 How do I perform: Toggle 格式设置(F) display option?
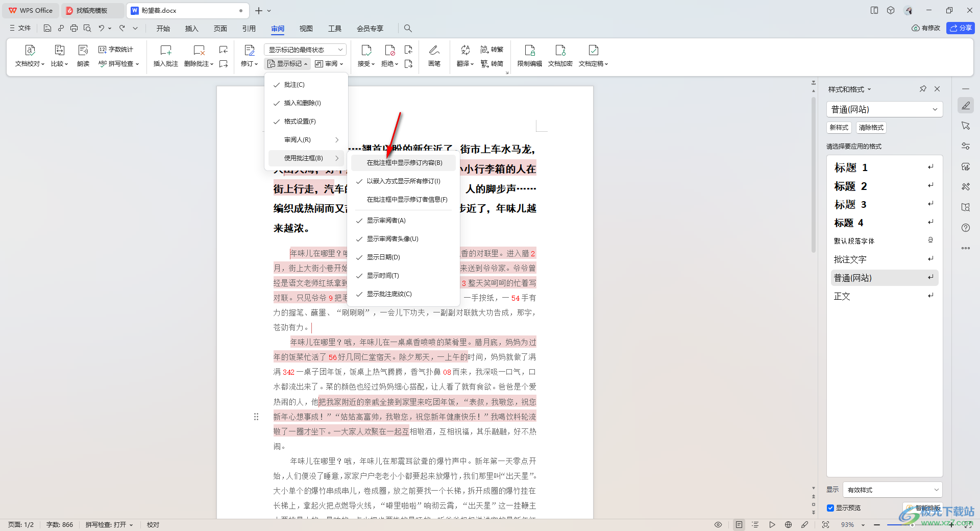tap(306, 122)
